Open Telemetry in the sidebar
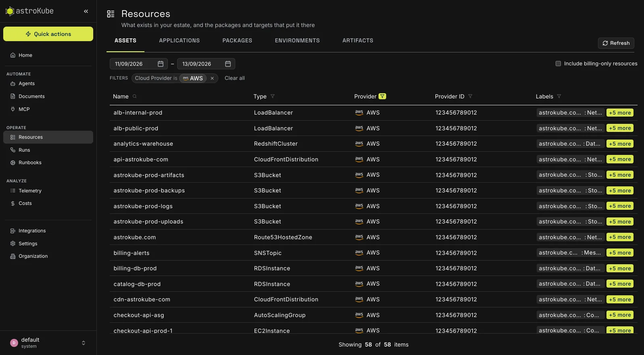644x355 pixels. click(x=48, y=191)
